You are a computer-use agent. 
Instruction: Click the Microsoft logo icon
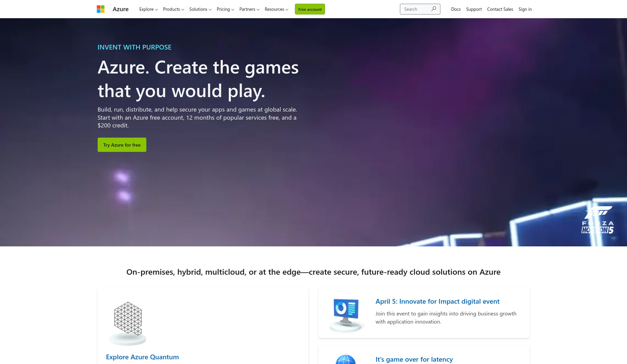tap(101, 9)
